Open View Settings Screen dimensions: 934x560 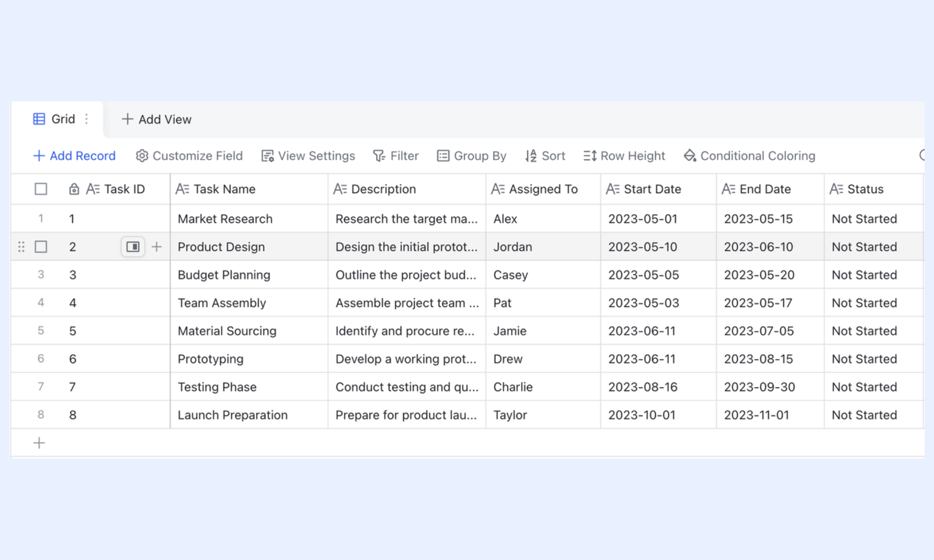pyautogui.click(x=308, y=156)
